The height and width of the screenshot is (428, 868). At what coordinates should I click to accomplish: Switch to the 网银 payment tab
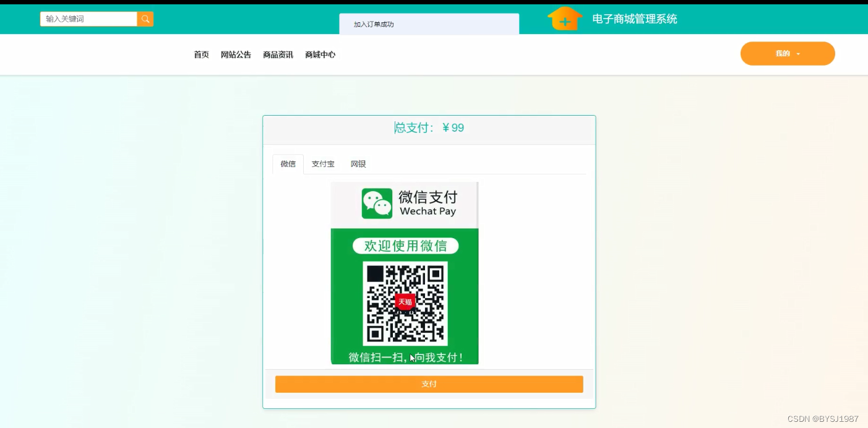(358, 164)
